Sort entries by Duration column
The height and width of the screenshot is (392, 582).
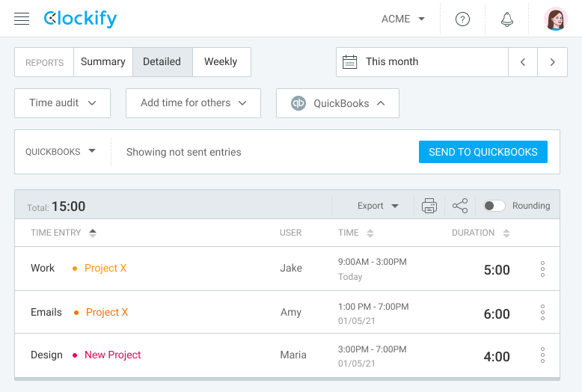481,233
